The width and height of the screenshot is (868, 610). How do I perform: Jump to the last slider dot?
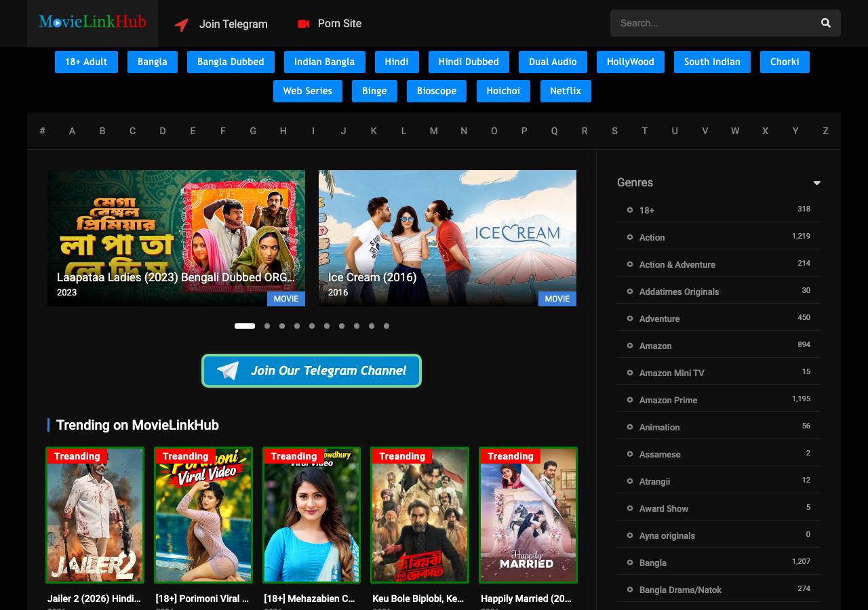pyautogui.click(x=387, y=326)
